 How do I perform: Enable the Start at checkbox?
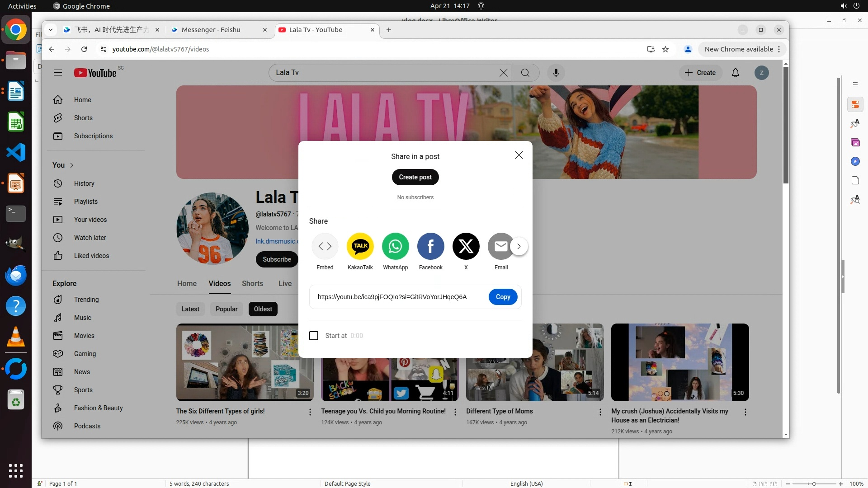(x=314, y=336)
